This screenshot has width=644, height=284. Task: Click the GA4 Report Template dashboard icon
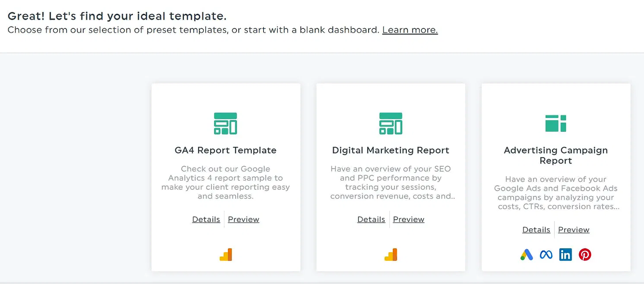coord(226,123)
